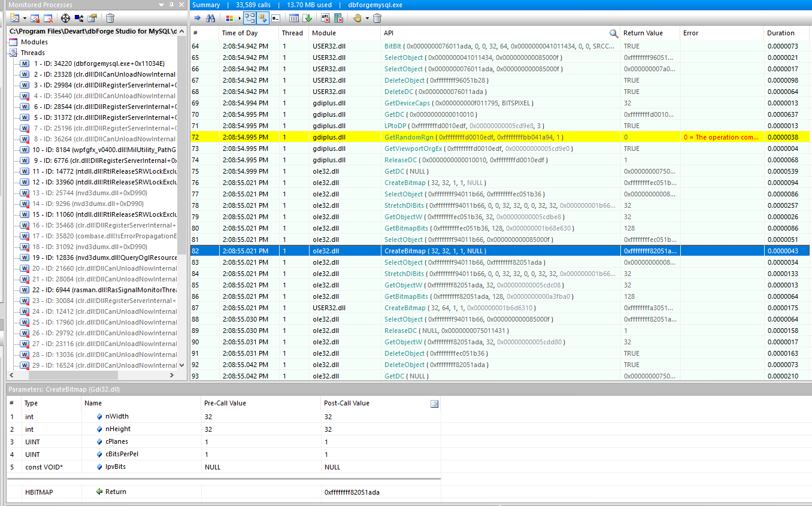Screen dimensions: 812x506
Task: Select the nWidth parameter row
Action: 224,416
